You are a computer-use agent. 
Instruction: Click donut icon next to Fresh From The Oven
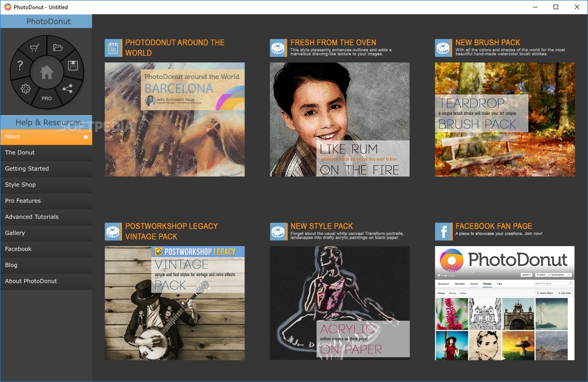pos(279,48)
